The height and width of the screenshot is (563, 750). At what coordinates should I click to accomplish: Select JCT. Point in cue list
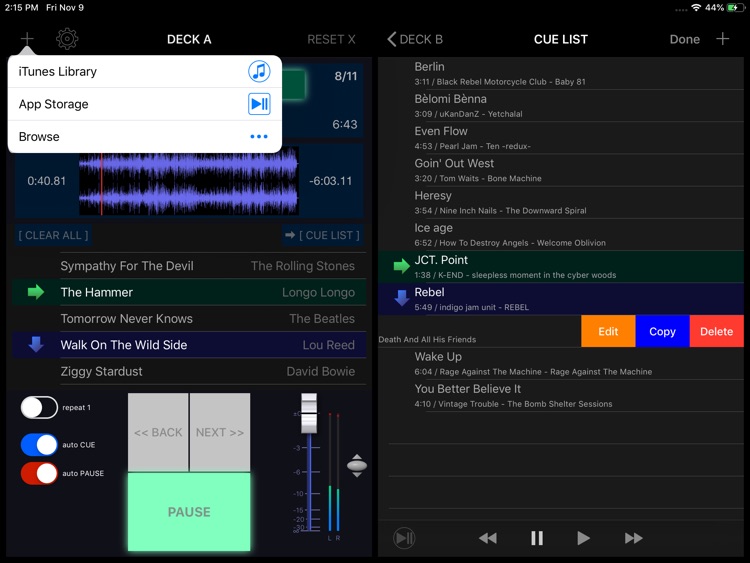pyautogui.click(x=561, y=267)
